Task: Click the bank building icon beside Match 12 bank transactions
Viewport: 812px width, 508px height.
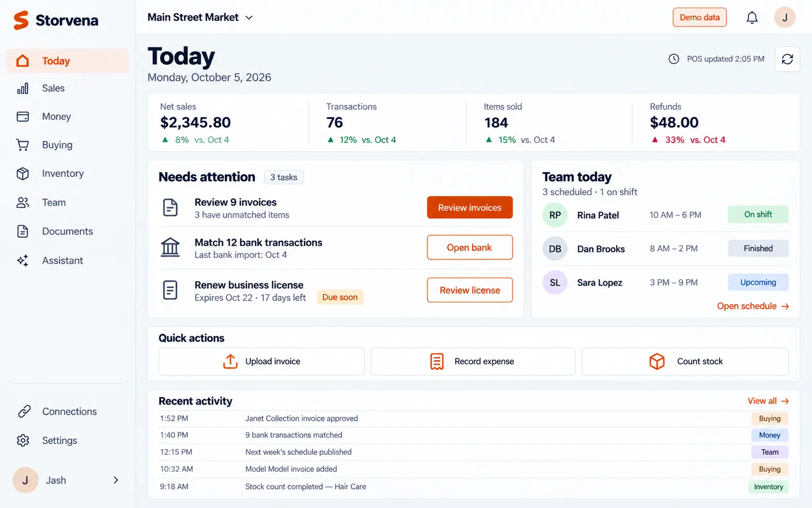Action: tap(170, 247)
